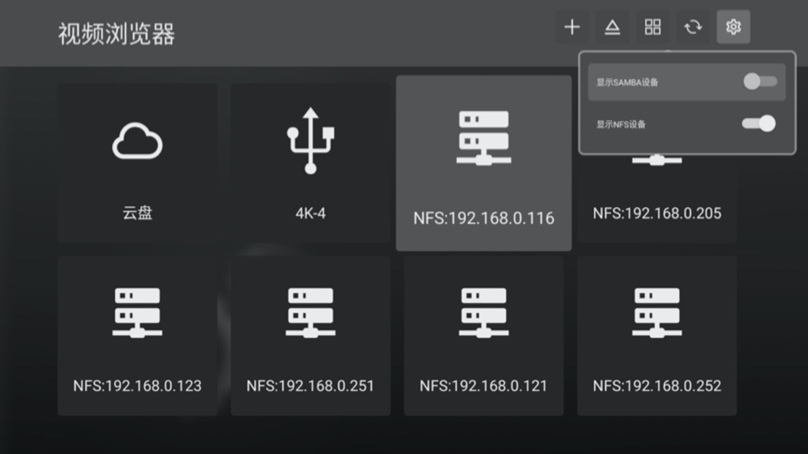Enable the 显示SAMBA设备 switch
Viewport: 808px width, 454px height.
click(x=759, y=82)
